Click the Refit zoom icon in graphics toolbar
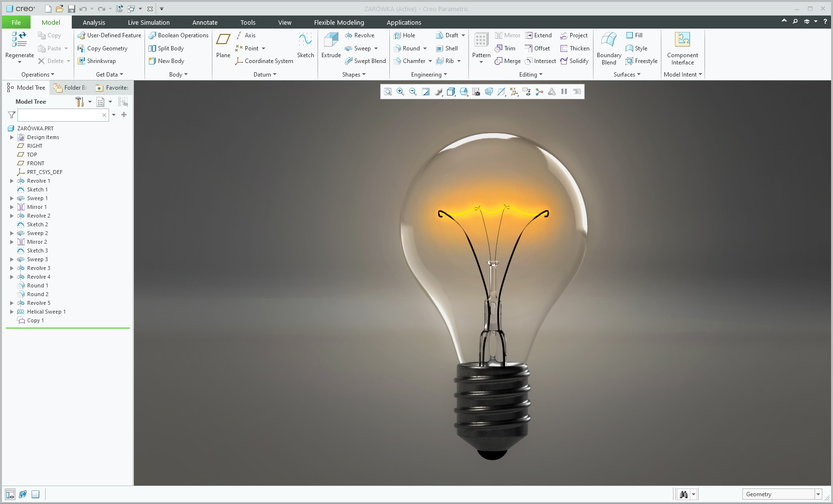833x504 pixels. click(x=388, y=92)
